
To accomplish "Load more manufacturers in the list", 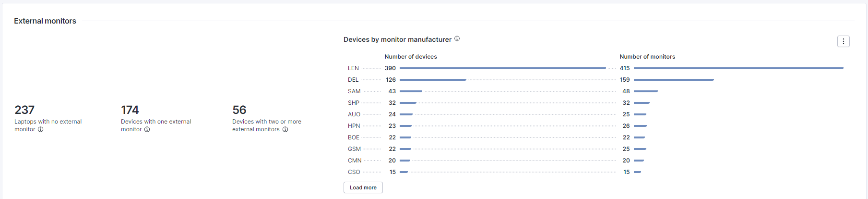I will click(363, 187).
